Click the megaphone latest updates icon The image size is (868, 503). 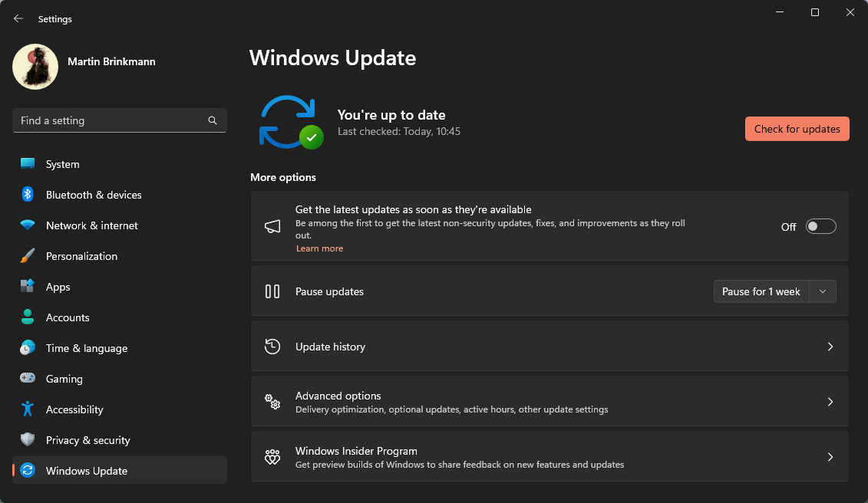coord(272,226)
